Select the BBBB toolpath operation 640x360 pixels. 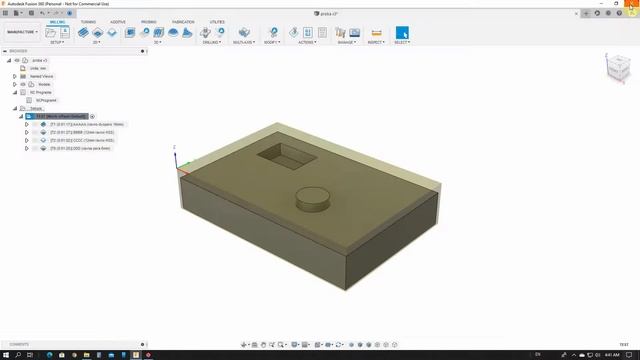point(82,133)
